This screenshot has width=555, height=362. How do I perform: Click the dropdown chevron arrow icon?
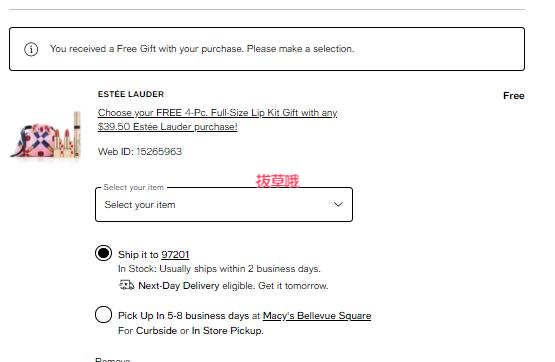point(338,205)
